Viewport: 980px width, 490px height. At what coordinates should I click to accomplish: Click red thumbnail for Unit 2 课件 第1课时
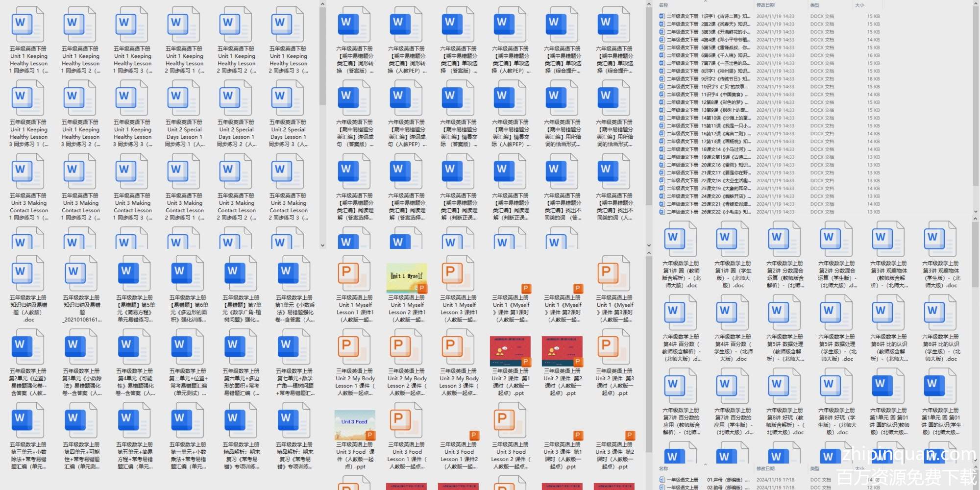point(510,351)
